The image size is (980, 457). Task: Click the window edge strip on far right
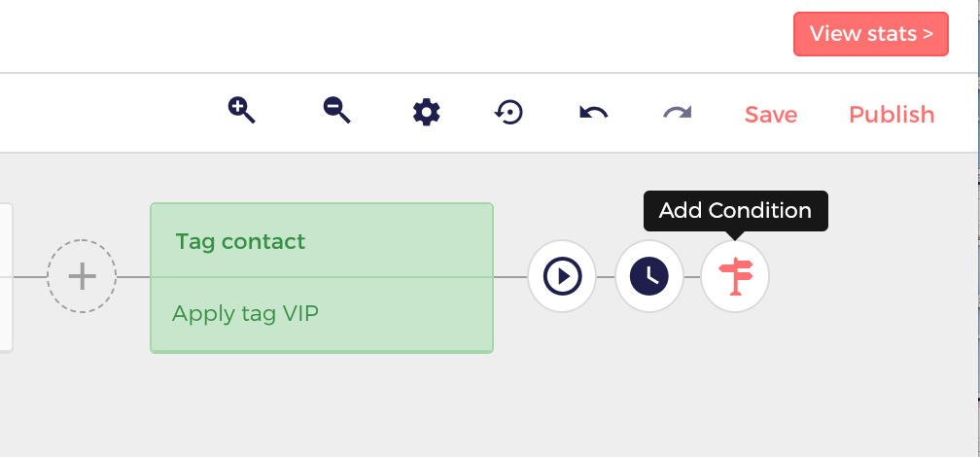tap(977, 228)
